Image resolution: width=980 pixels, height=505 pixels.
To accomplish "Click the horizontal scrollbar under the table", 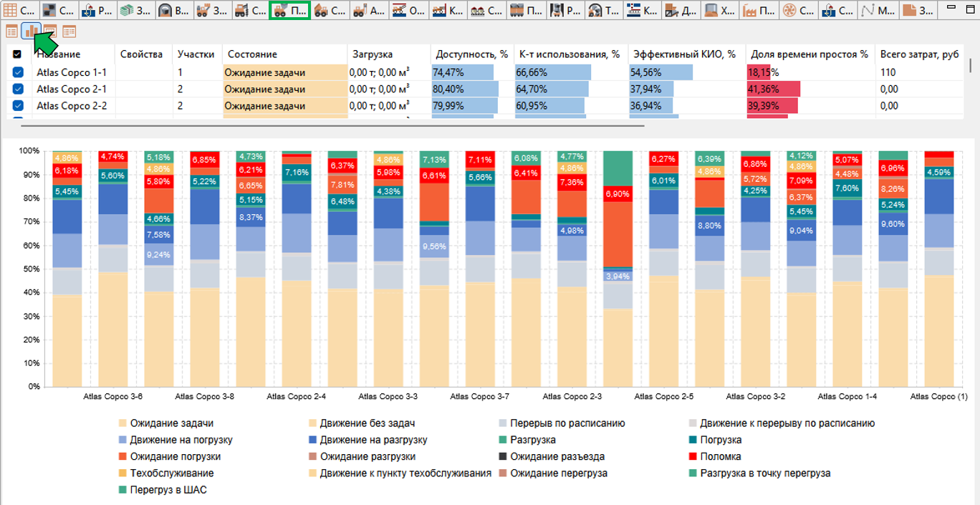I will 333,126.
